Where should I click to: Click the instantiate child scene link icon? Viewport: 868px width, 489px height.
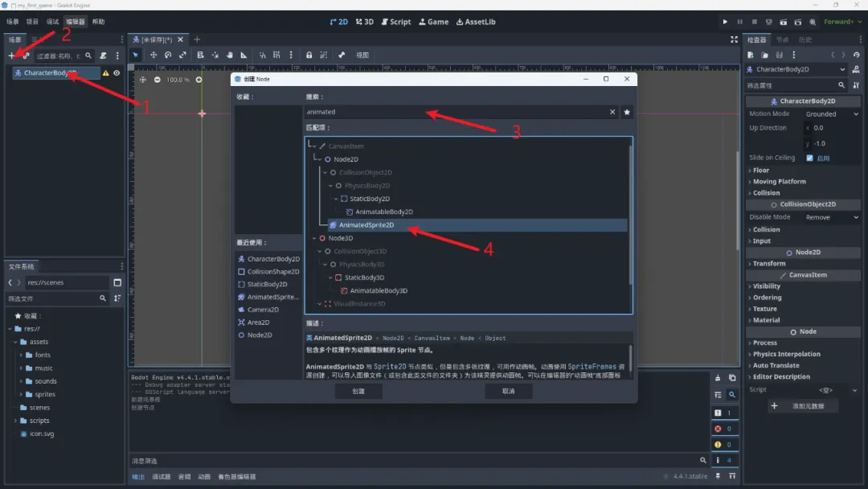[x=26, y=55]
